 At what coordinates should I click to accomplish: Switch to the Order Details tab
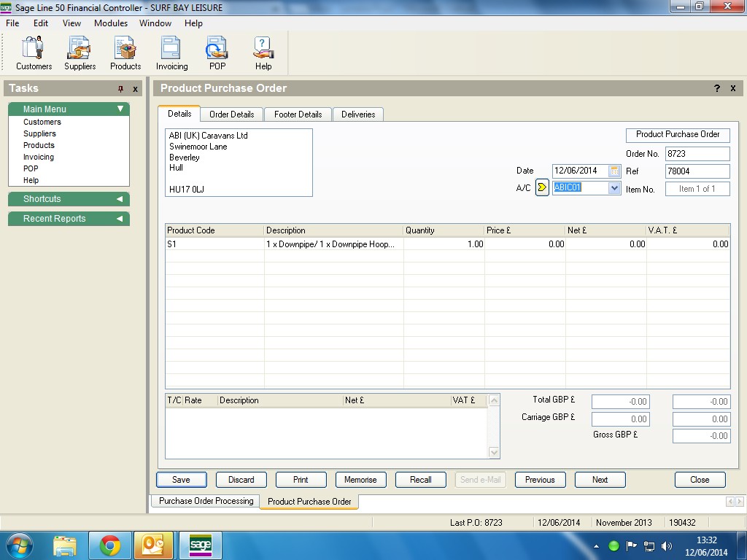pos(231,114)
